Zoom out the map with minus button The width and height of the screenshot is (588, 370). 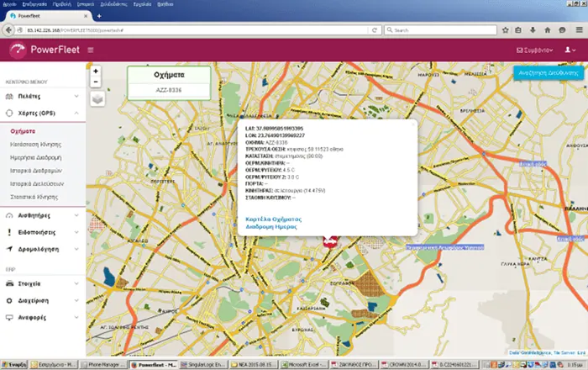(x=96, y=82)
